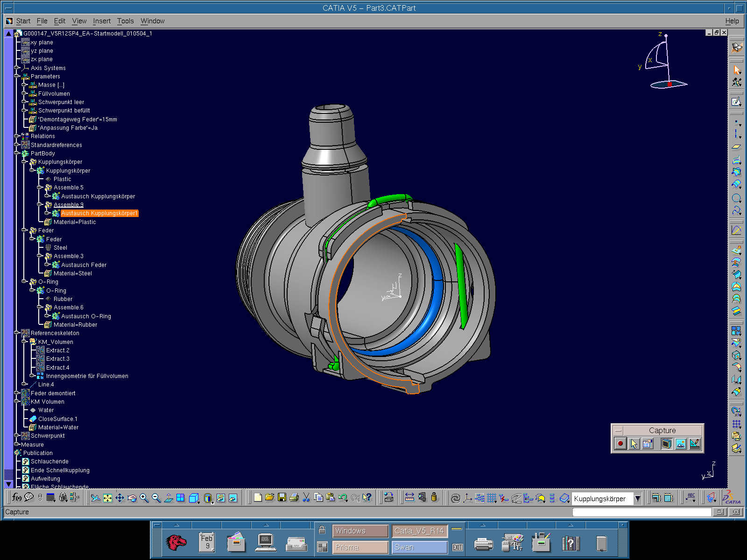Expand the Schwerpunkt tree node
The width and height of the screenshot is (747, 560).
(x=17, y=435)
